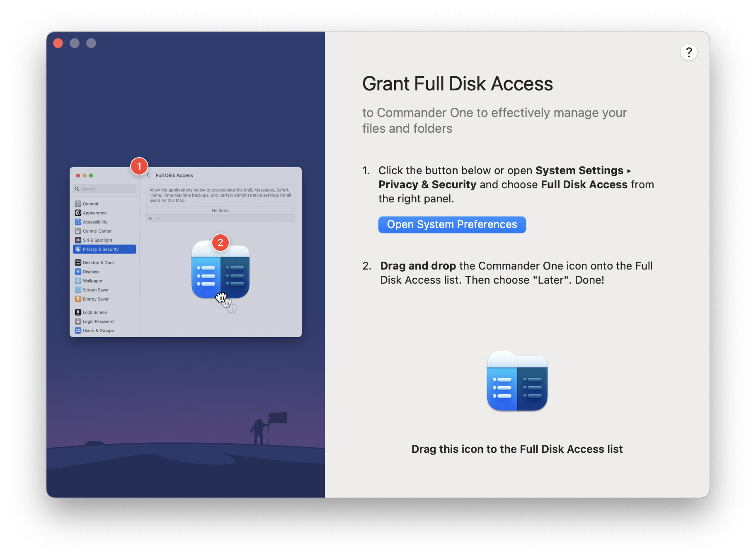Click the Control Center icon
This screenshot has width=756, height=559.
tap(78, 231)
